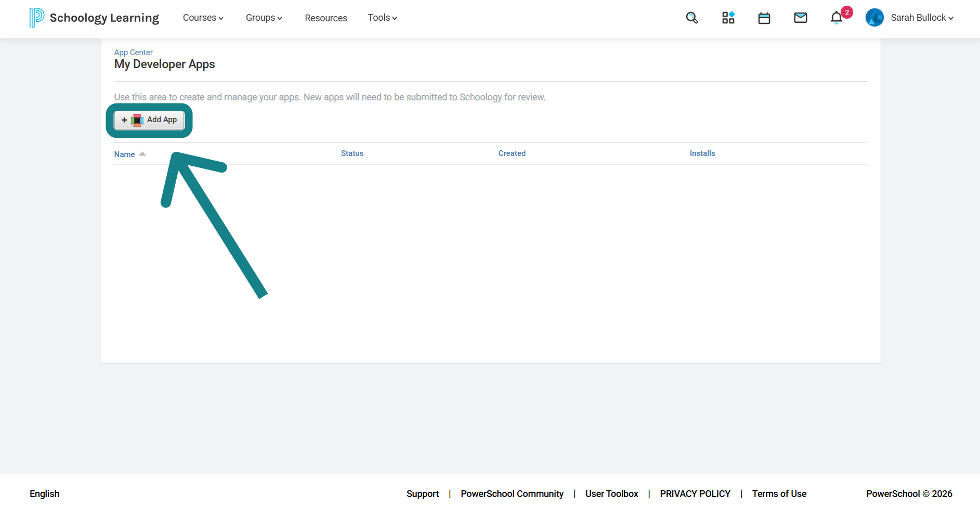Sort the table by Status column

352,153
